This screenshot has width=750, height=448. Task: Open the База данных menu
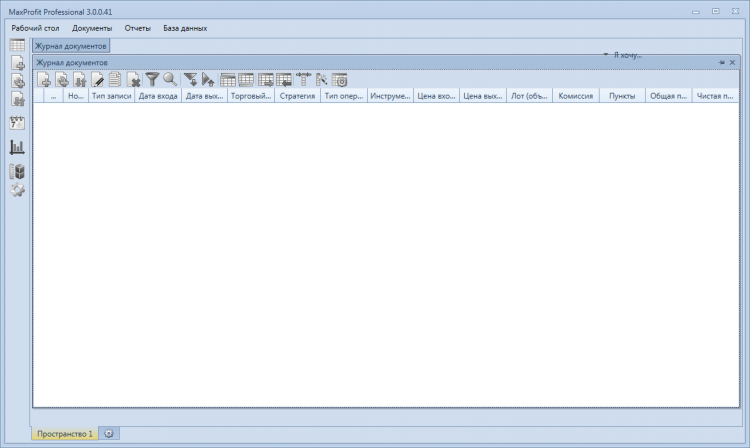(x=185, y=28)
